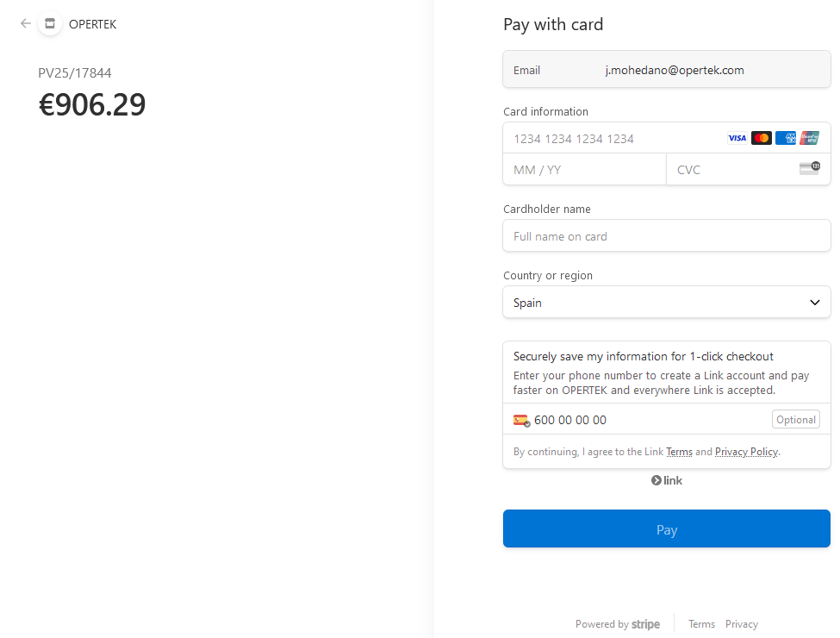
Task: Focus the Full name on card field
Action: click(x=667, y=236)
